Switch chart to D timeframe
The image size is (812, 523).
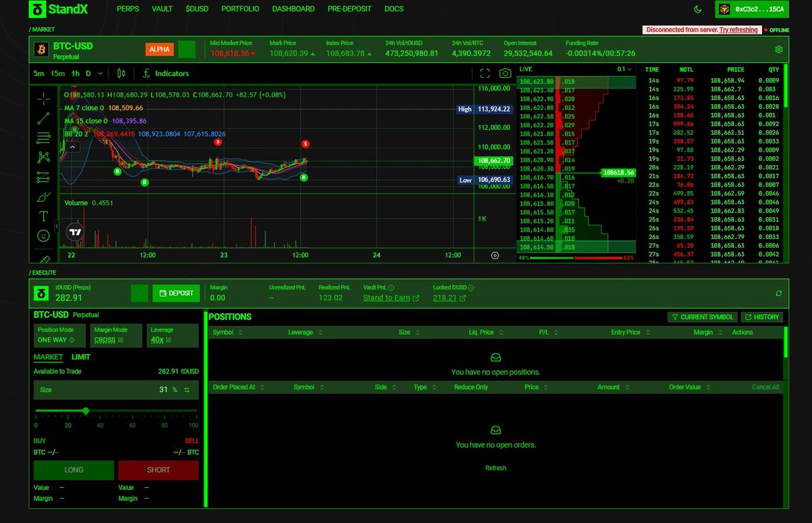point(88,73)
